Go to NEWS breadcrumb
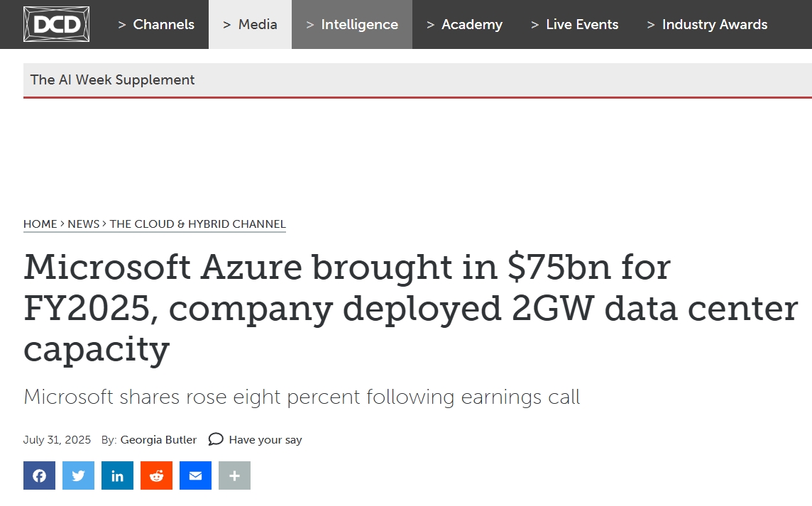The width and height of the screenshot is (812, 506). coord(83,224)
